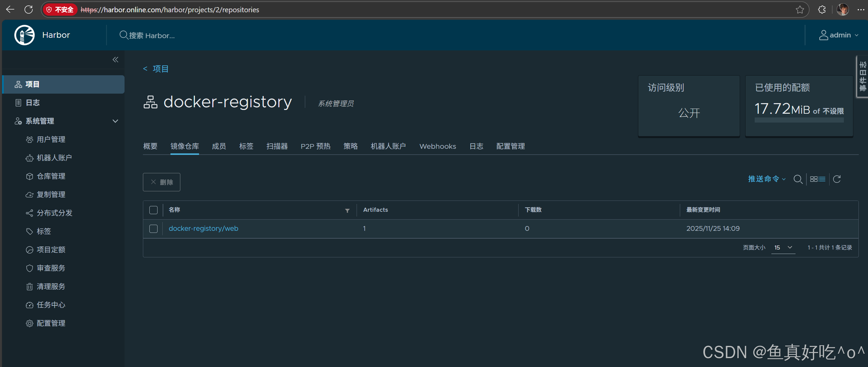Check the docker-registory/web row checkbox
The height and width of the screenshot is (367, 868).
pyautogui.click(x=153, y=229)
